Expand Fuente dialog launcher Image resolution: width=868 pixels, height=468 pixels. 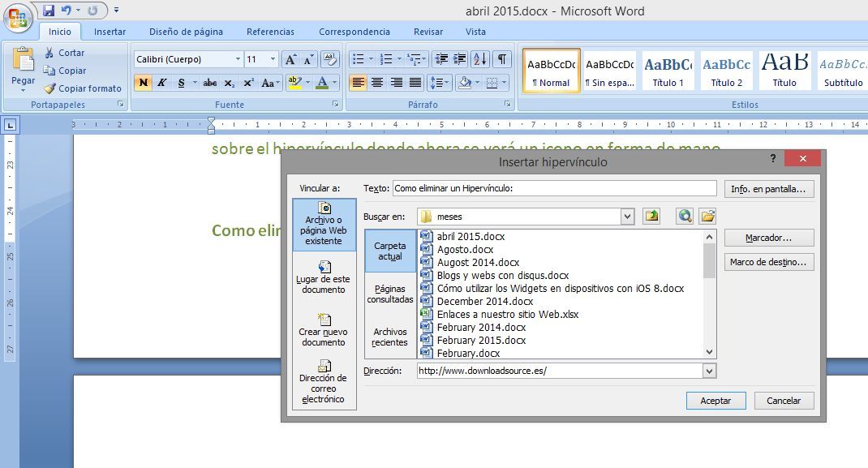[335, 104]
